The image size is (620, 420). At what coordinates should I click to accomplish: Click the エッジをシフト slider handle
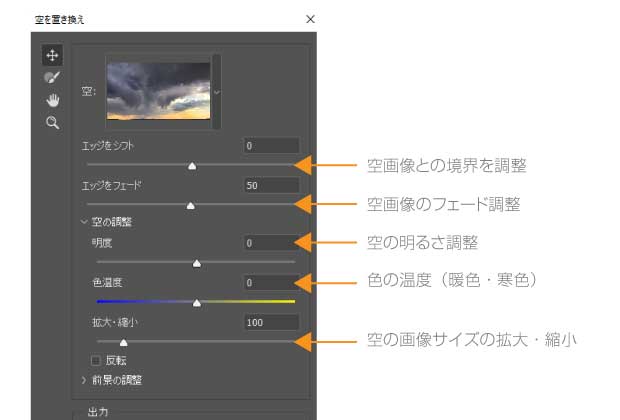click(x=192, y=166)
